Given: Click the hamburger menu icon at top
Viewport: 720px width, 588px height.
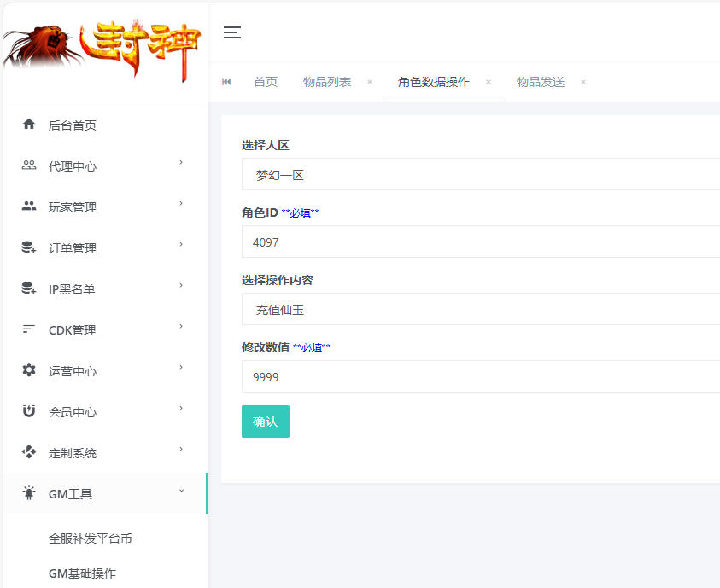Looking at the screenshot, I should coord(231,32).
